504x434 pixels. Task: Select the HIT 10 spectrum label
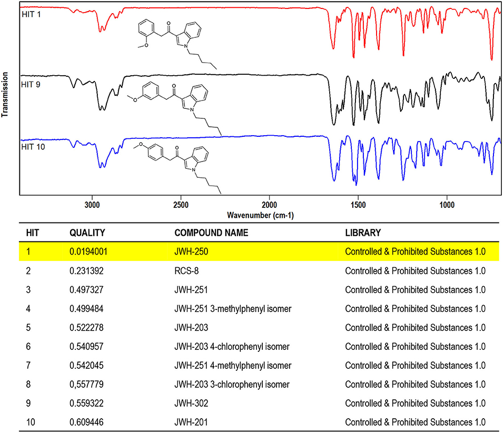click(x=33, y=147)
